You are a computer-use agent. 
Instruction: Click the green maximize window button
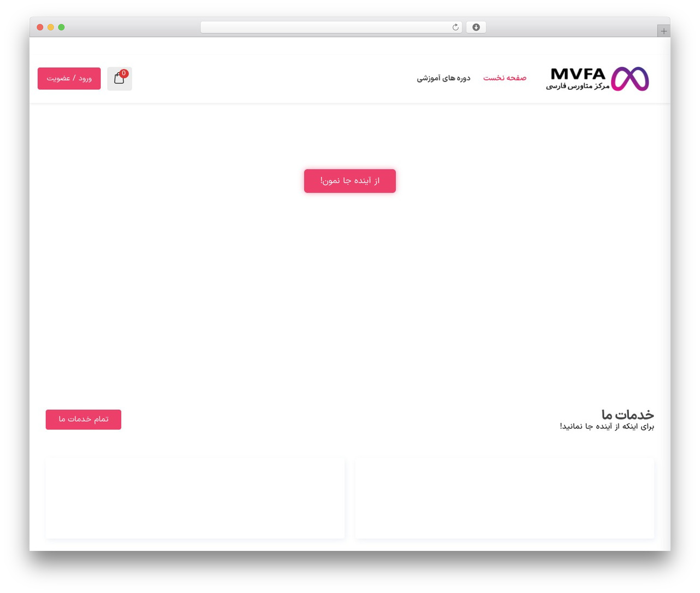tap(61, 27)
